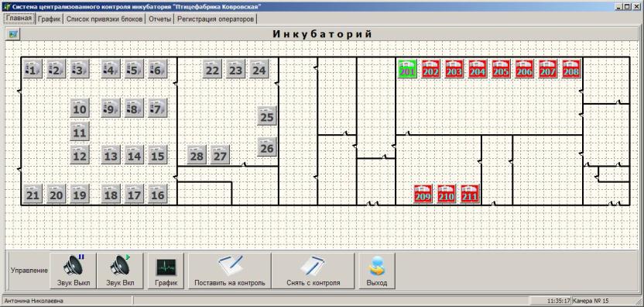Open Регистрация операторов tab
The width and height of the screenshot is (644, 307).
(x=216, y=19)
